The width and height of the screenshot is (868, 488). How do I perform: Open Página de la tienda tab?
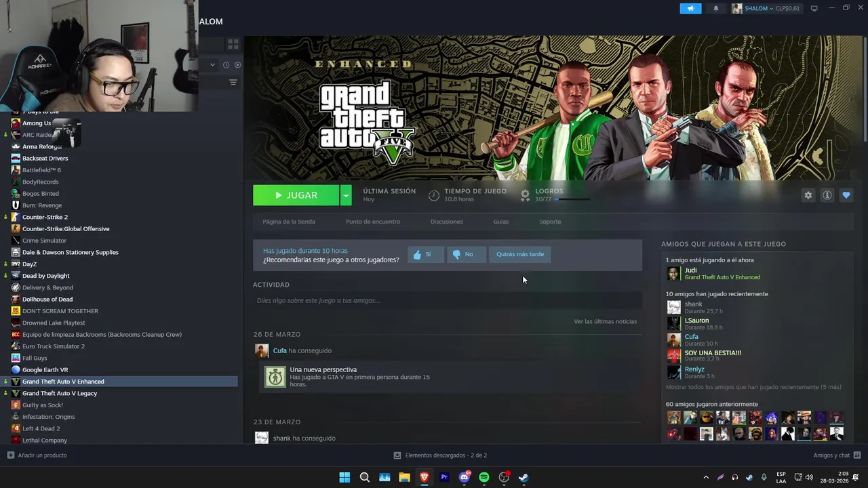pyautogui.click(x=289, y=222)
